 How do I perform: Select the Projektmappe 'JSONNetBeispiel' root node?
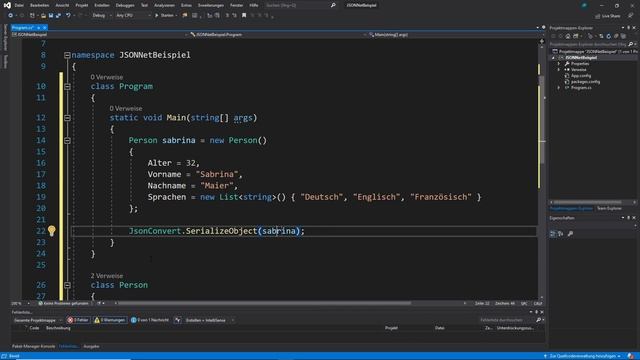click(596, 51)
